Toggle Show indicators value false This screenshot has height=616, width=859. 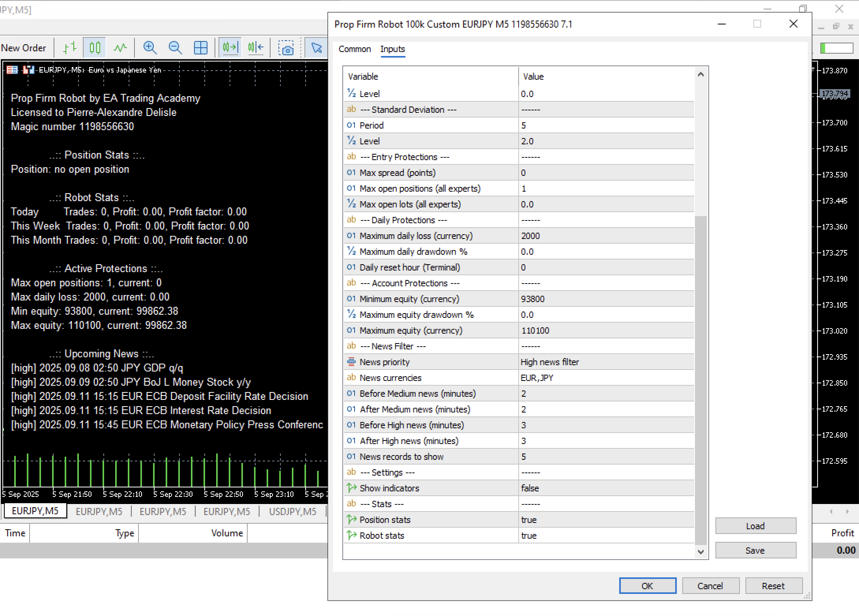606,488
